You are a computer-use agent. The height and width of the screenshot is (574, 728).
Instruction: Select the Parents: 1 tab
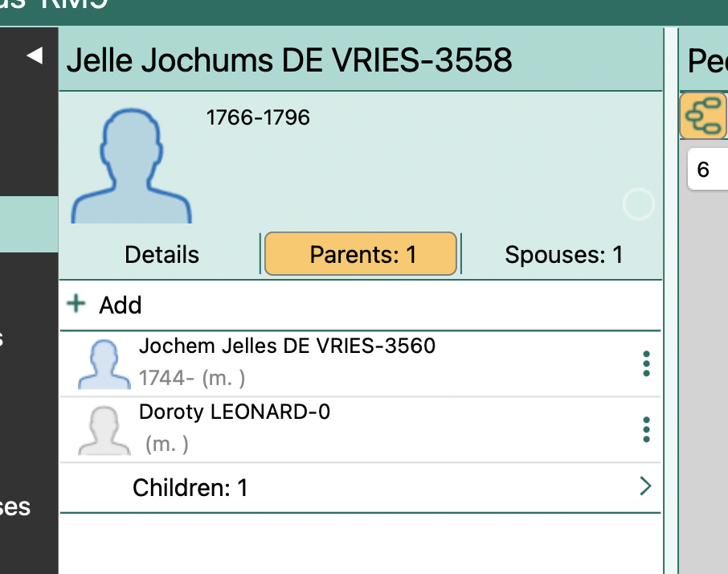(361, 255)
